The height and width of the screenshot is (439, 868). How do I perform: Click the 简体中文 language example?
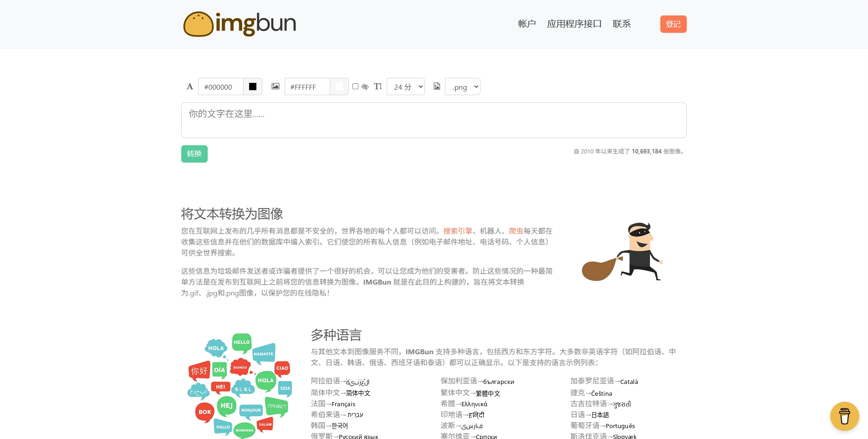click(x=341, y=393)
